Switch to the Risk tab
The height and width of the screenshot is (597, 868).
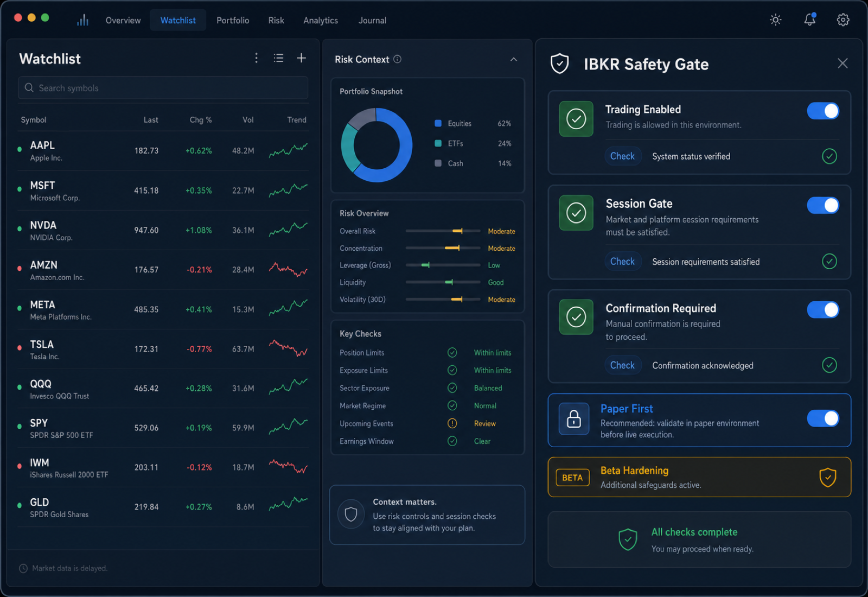(x=276, y=21)
